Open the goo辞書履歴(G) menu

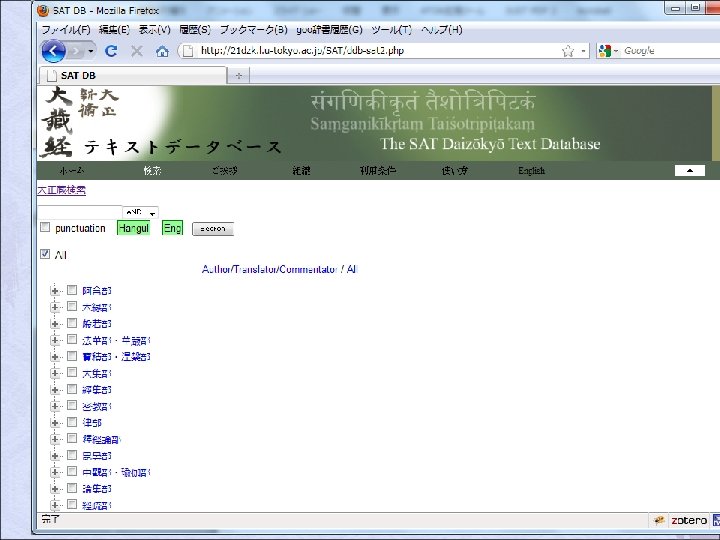pyautogui.click(x=329, y=30)
